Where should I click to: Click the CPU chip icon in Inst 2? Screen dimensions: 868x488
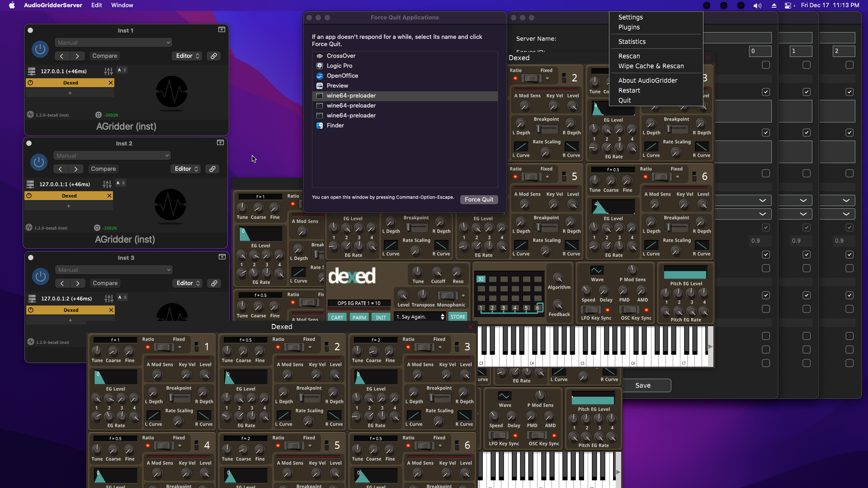(x=97, y=228)
